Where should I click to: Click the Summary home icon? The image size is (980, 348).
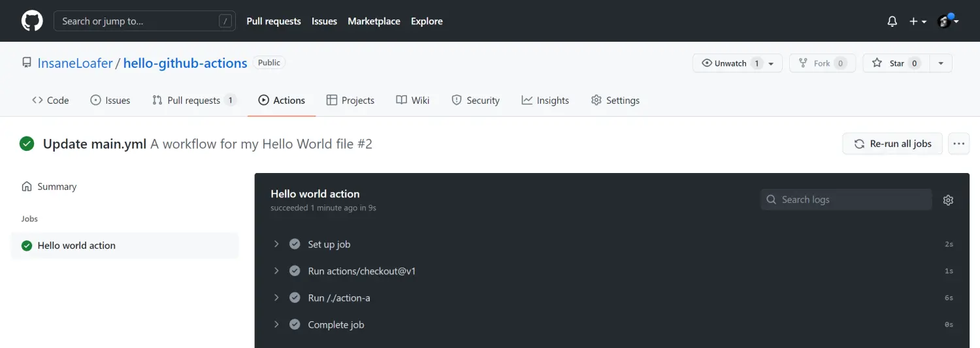pos(27,187)
